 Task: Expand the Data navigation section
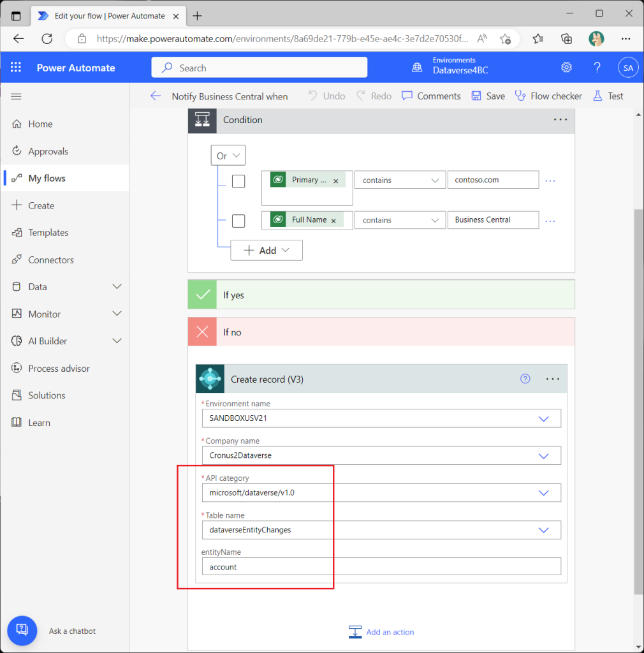coord(117,286)
